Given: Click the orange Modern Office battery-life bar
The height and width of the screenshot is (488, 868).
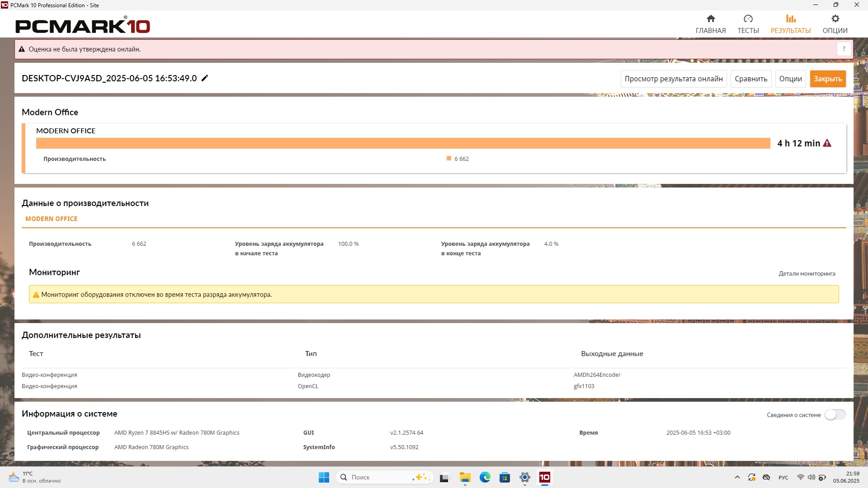Looking at the screenshot, I should [x=402, y=143].
